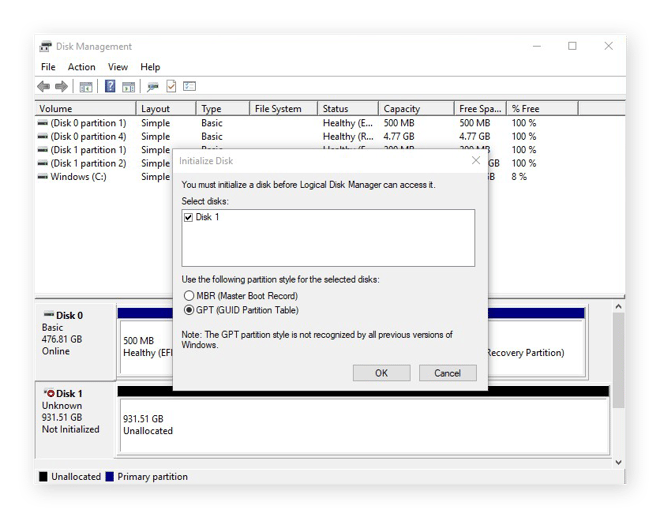The width and height of the screenshot is (660, 517).
Task: Click the lower pane scroll down arrow
Action: [618, 462]
